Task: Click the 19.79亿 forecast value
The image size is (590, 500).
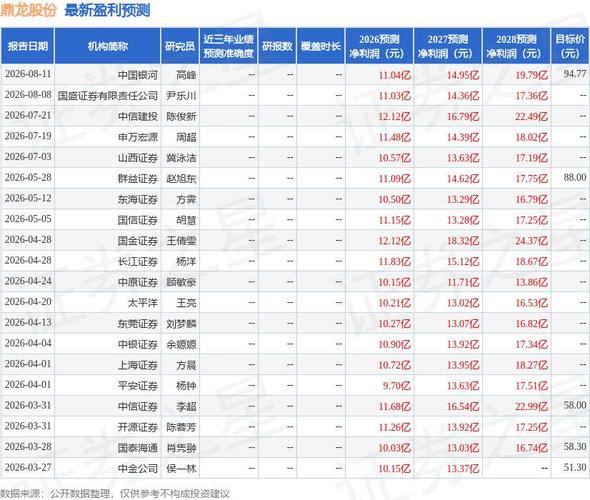Action: (x=531, y=75)
